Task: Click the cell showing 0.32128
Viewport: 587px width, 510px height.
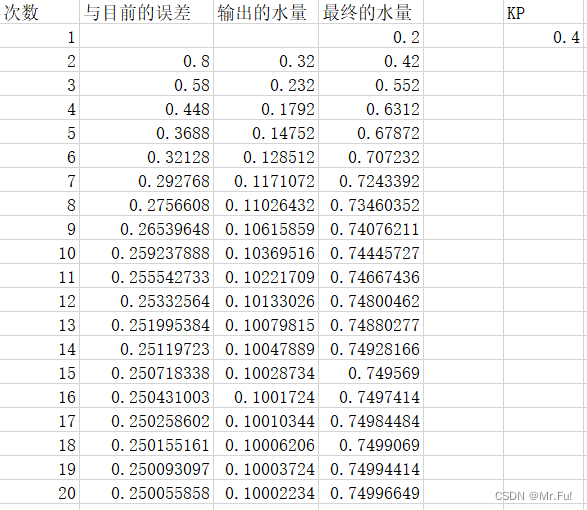Action: tap(146, 156)
